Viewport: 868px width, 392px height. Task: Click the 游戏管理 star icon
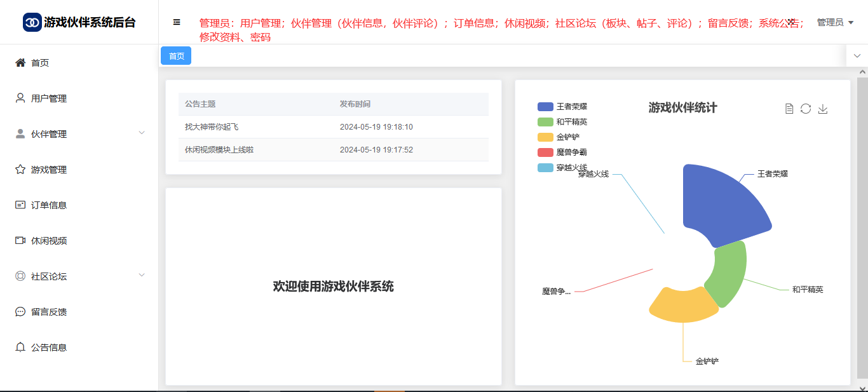(x=20, y=170)
